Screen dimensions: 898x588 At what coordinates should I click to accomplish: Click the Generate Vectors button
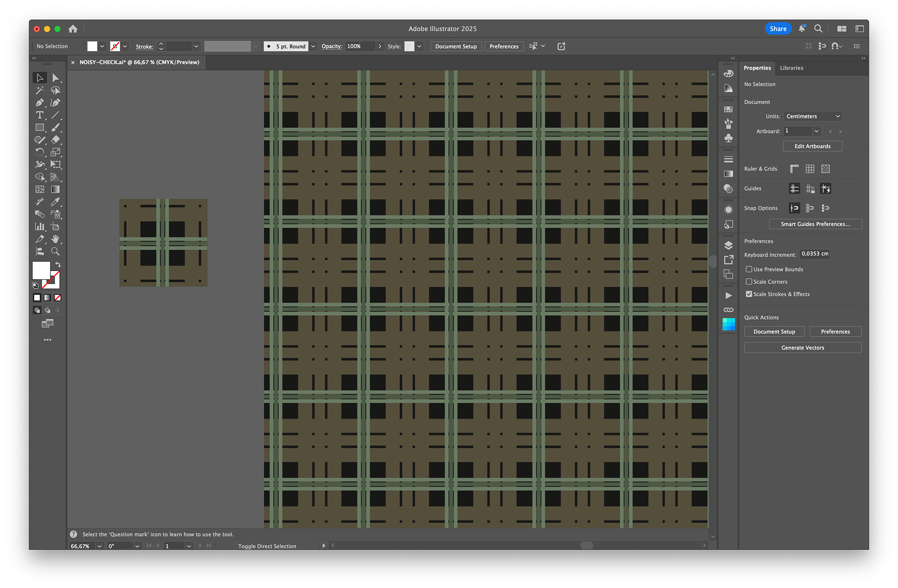(x=803, y=348)
